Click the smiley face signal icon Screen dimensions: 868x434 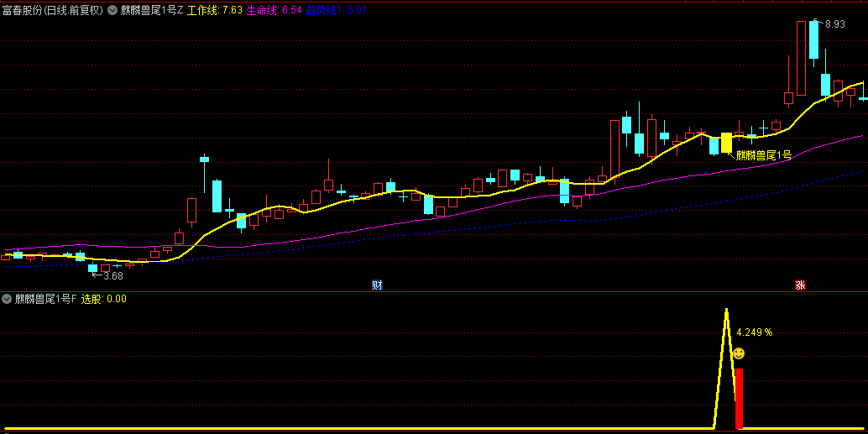coord(739,353)
